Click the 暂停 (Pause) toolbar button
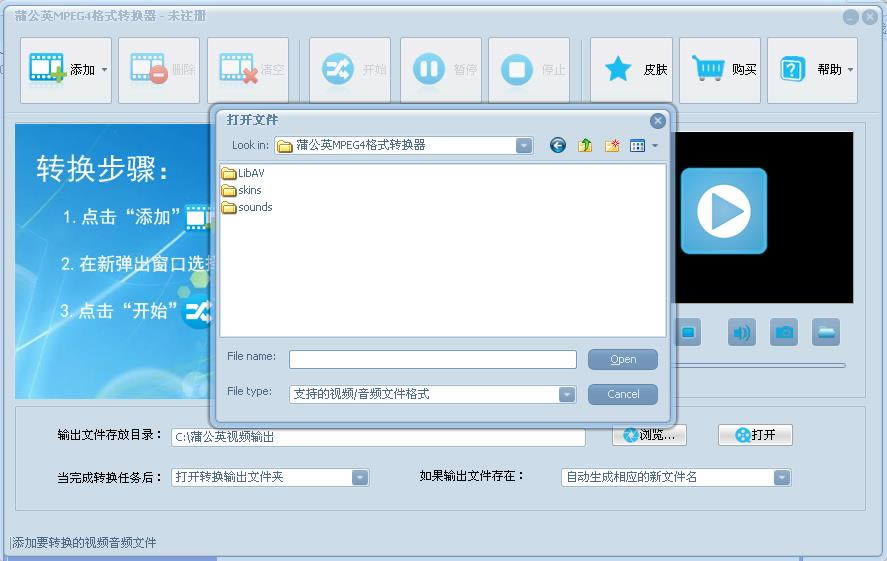This screenshot has height=561, width=887. (441, 70)
